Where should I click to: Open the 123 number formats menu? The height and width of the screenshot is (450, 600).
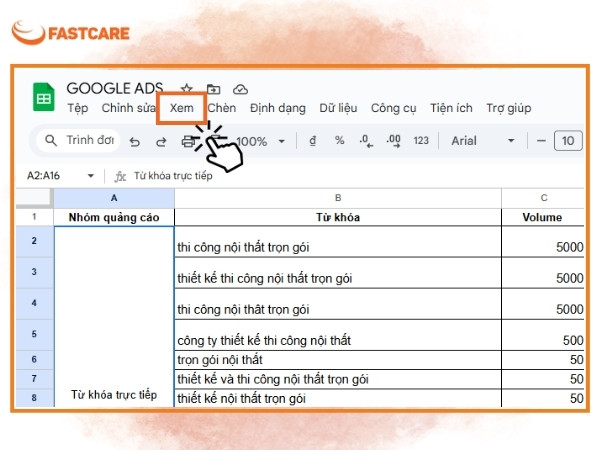(421, 141)
